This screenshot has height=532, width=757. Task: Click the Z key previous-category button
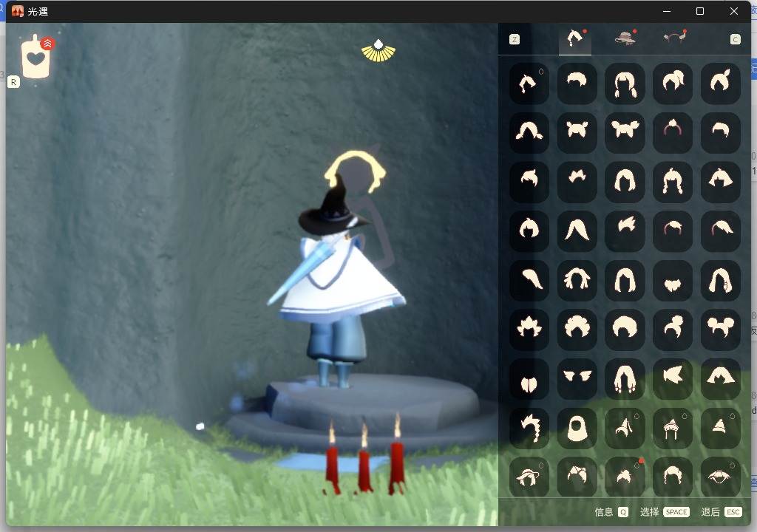[x=515, y=40]
